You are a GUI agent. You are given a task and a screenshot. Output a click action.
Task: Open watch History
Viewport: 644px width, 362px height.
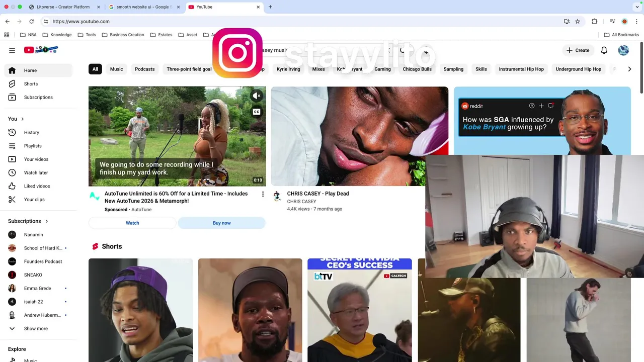pyautogui.click(x=38, y=132)
